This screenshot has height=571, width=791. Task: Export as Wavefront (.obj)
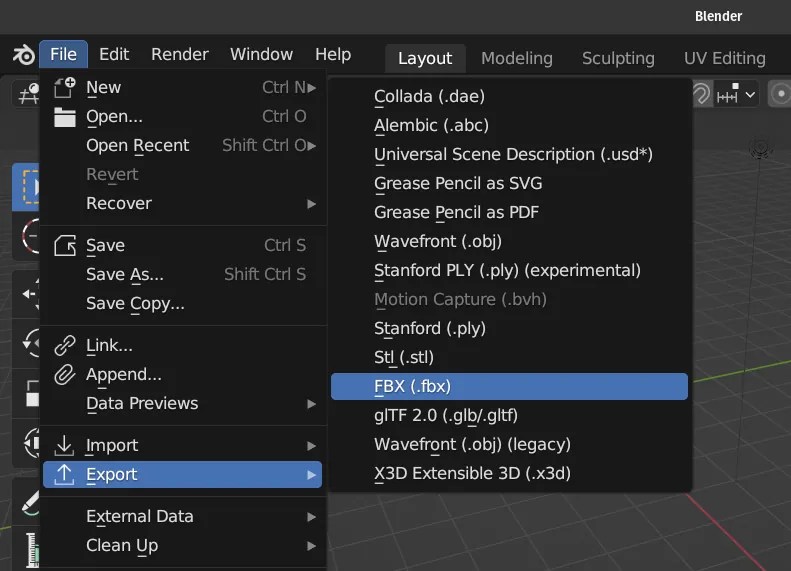[x=510, y=242]
